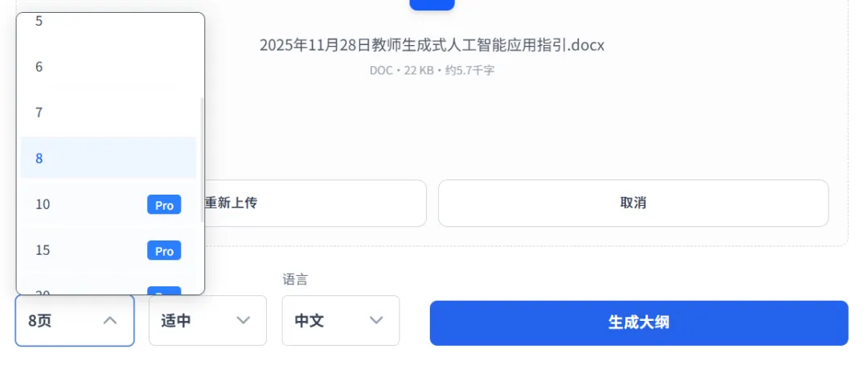The height and width of the screenshot is (378, 868).
Task: Click the page list's vertical scrollbar
Action: 202,159
